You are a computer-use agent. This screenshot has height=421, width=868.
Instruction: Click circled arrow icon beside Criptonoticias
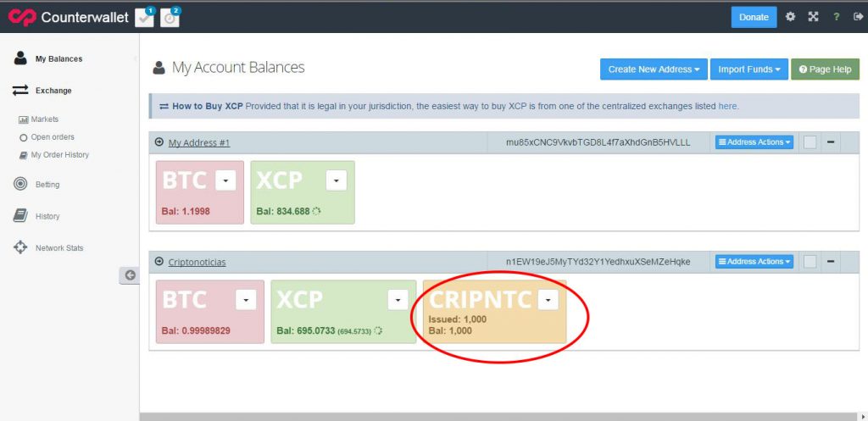pyautogui.click(x=159, y=262)
